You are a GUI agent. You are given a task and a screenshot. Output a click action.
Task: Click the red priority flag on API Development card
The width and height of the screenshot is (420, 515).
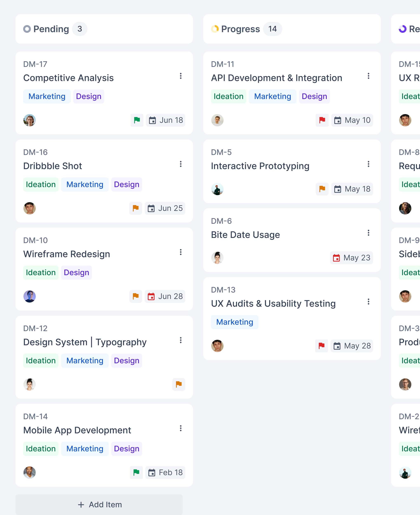322,120
